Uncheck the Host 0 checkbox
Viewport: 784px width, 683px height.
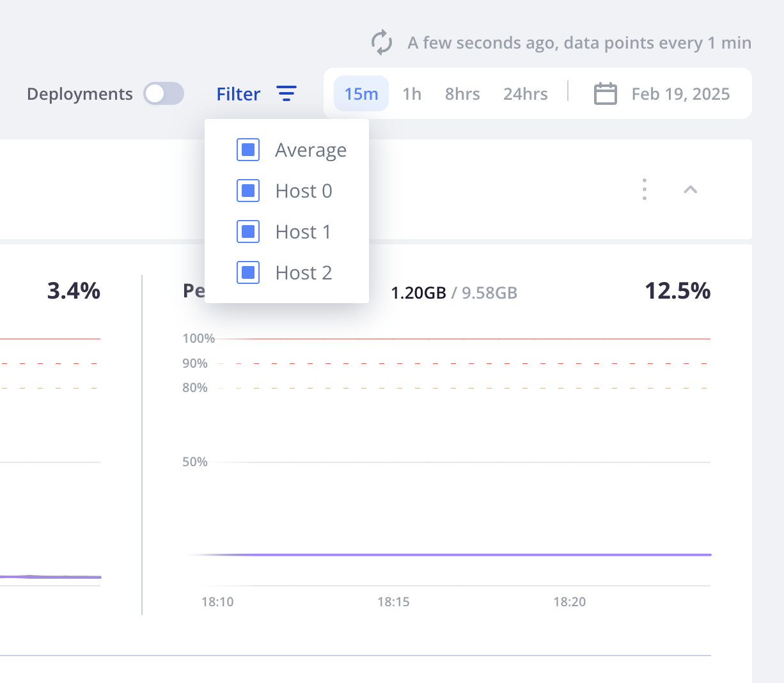tap(248, 191)
